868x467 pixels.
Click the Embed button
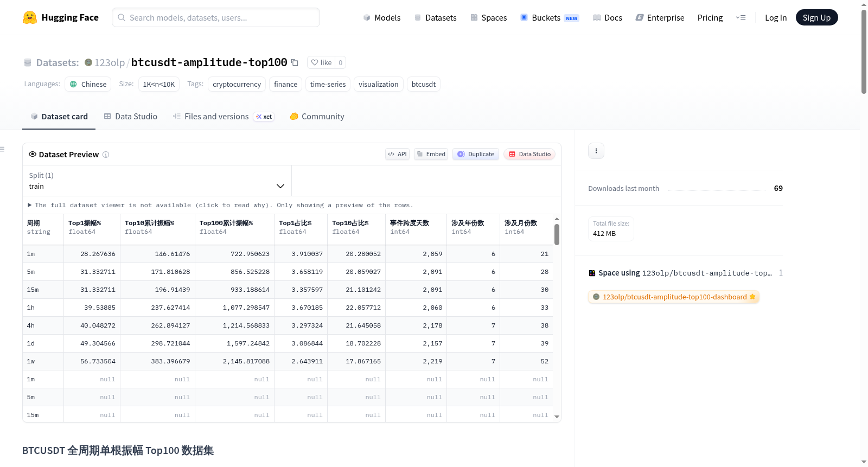(431, 154)
